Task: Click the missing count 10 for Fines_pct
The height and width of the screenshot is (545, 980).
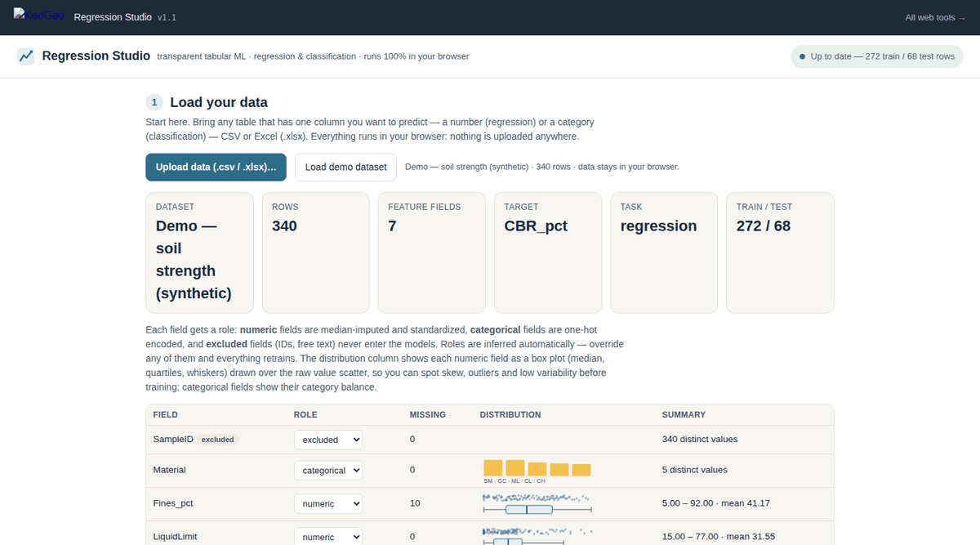Action: [415, 503]
